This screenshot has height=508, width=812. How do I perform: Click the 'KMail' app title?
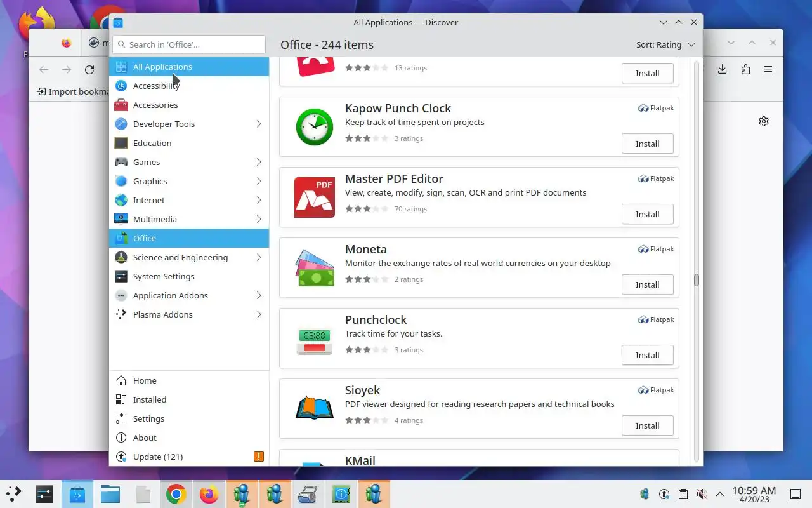[x=360, y=460]
